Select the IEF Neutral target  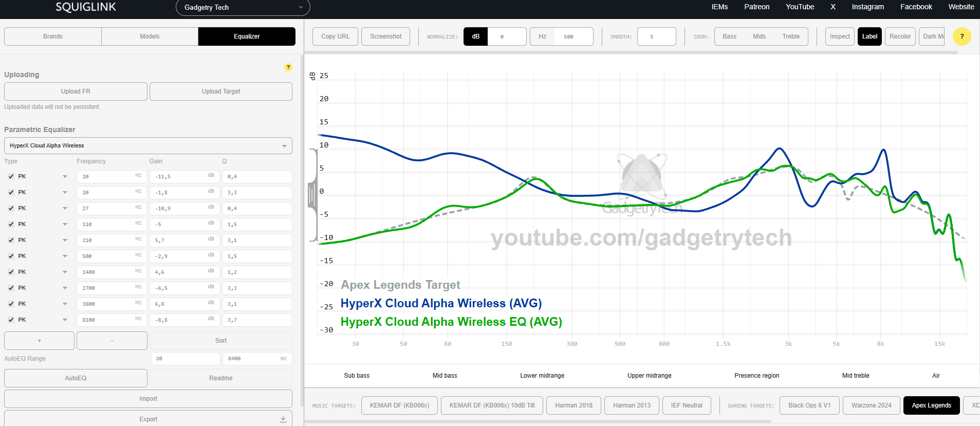click(687, 405)
